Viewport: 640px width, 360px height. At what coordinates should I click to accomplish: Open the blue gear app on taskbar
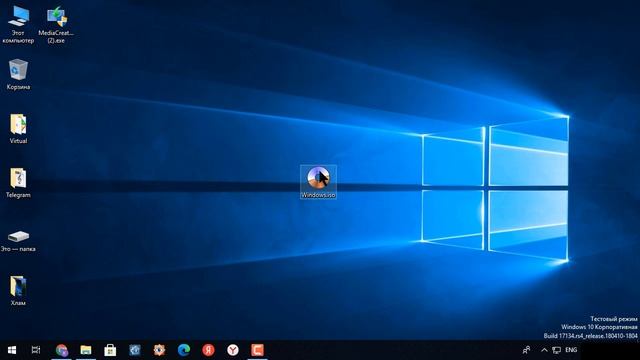pyautogui.click(x=135, y=350)
